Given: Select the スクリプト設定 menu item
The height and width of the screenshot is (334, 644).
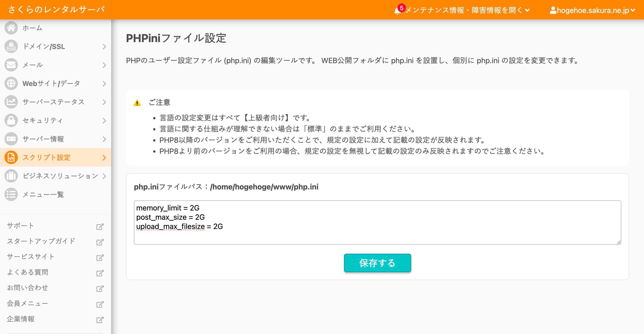Looking at the screenshot, I should (x=47, y=158).
